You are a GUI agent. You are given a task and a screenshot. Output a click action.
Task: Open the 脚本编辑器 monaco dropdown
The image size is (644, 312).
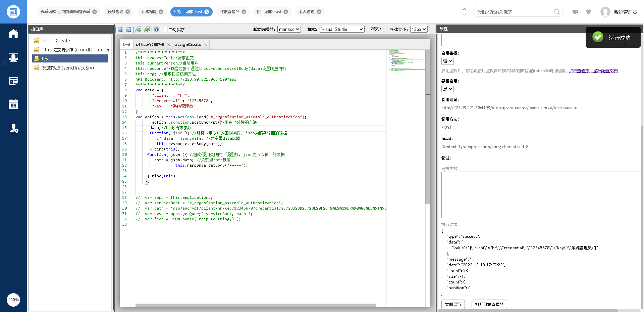coord(289,30)
